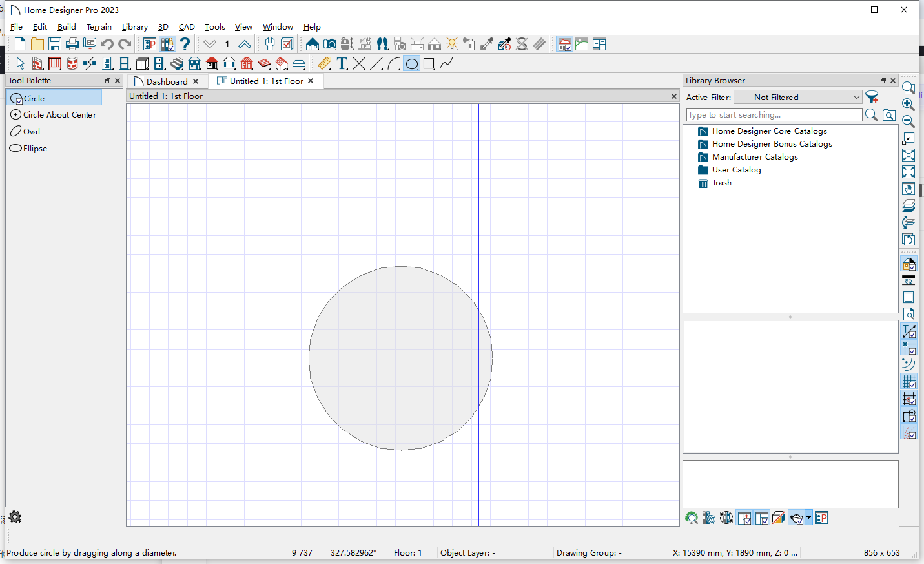Screen dimensions: 924x564
Task: Choose the Oval tool in Tool Palette
Action: click(25, 131)
